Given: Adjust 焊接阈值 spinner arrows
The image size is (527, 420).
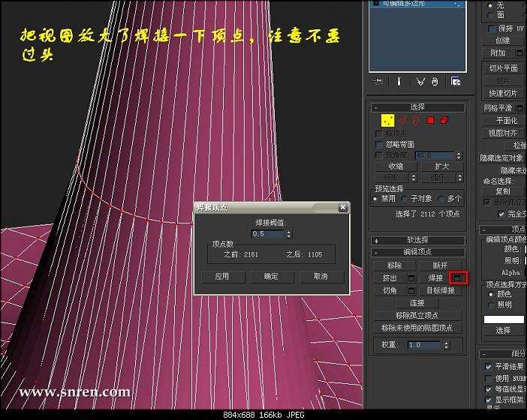Looking at the screenshot, I should coord(289,234).
